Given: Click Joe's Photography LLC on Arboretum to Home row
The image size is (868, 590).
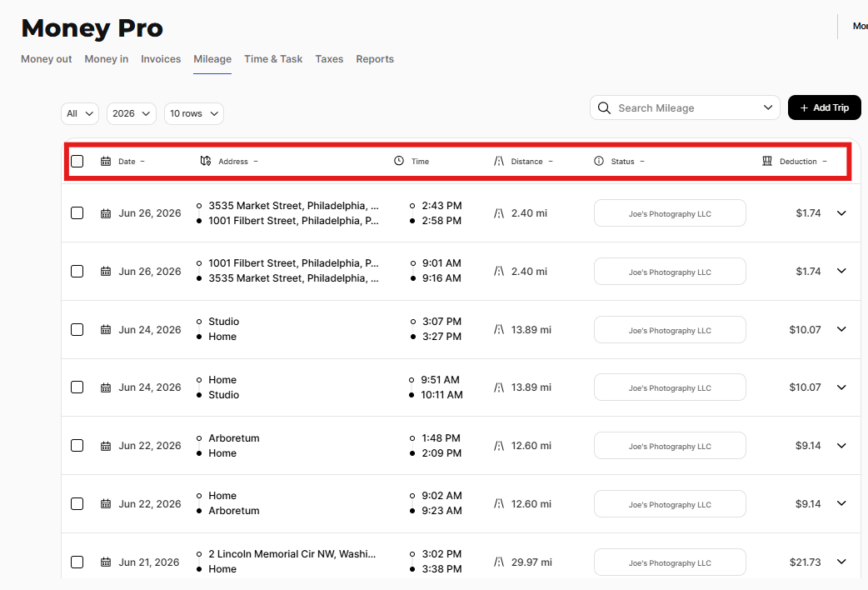Looking at the screenshot, I should coord(670,445).
